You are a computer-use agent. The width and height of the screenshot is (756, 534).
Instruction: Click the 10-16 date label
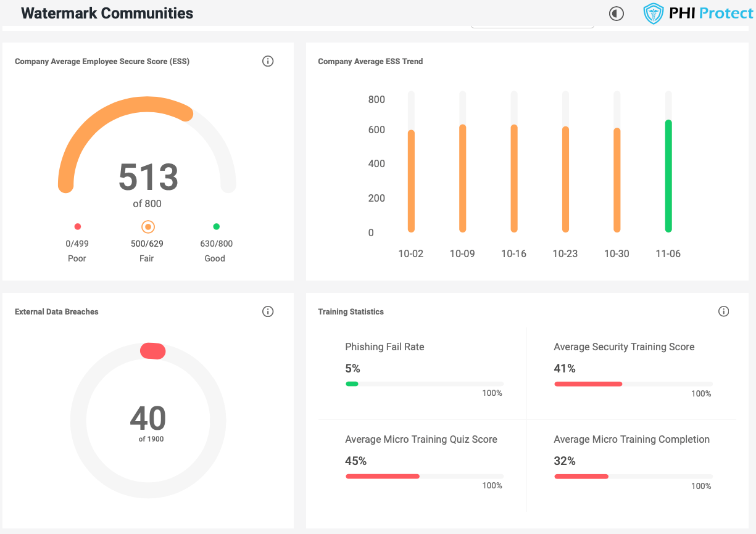tap(513, 253)
